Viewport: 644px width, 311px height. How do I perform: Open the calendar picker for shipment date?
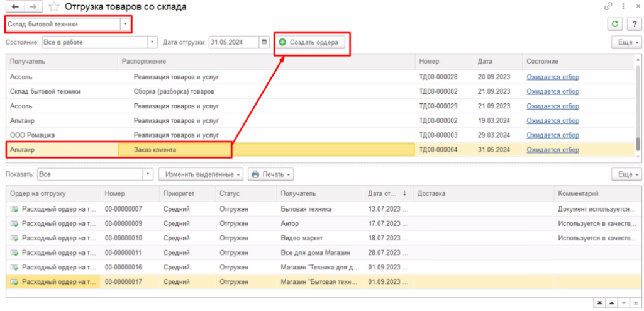[x=265, y=42]
